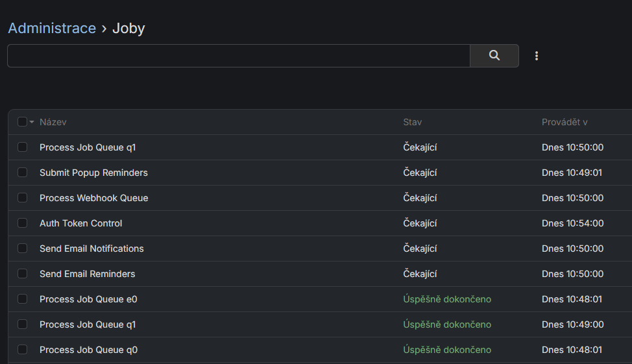Image resolution: width=632 pixels, height=364 pixels.
Task: Click the magnifier search button
Action: [x=494, y=56]
